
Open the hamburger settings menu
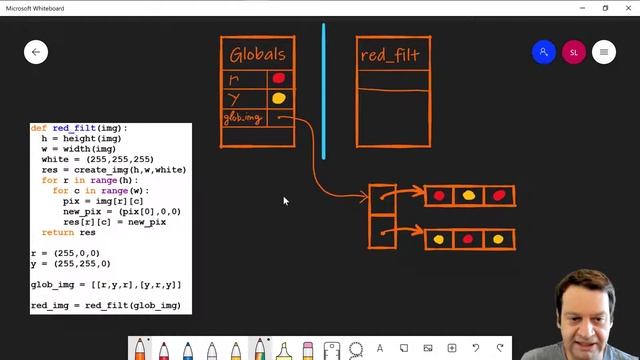click(604, 52)
